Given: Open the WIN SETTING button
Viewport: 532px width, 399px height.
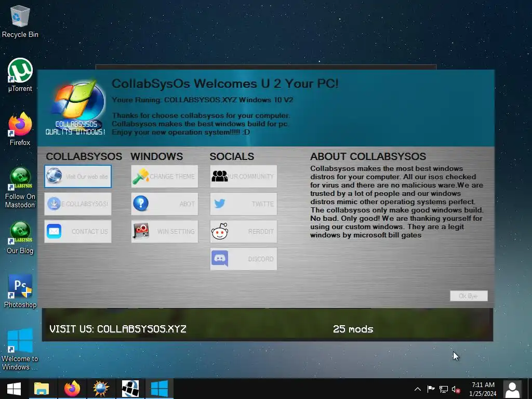Looking at the screenshot, I should coord(165,231).
